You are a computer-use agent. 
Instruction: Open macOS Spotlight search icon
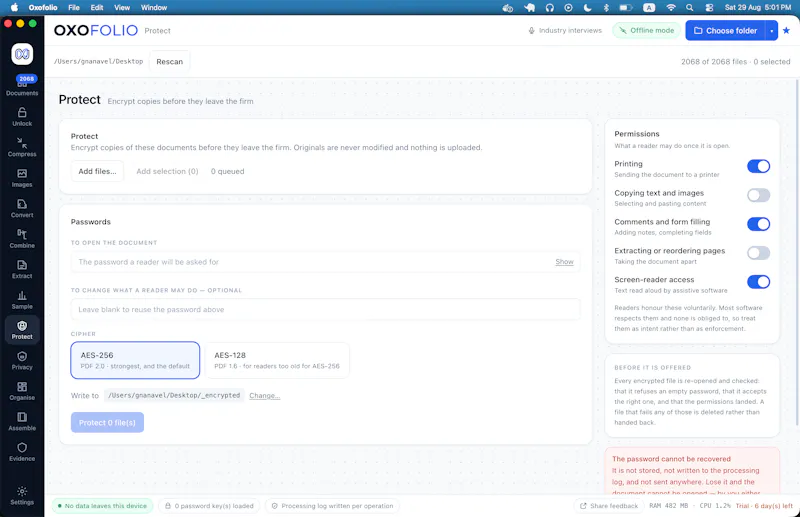[x=689, y=8]
